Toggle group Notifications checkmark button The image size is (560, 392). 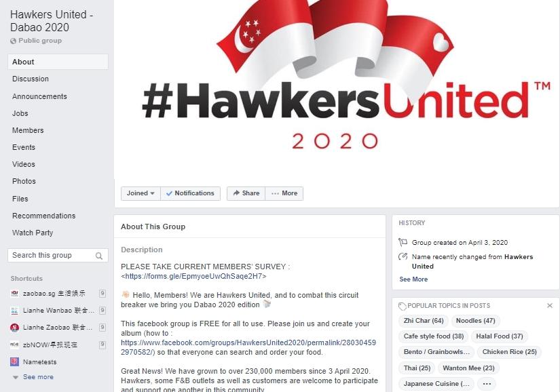click(190, 193)
